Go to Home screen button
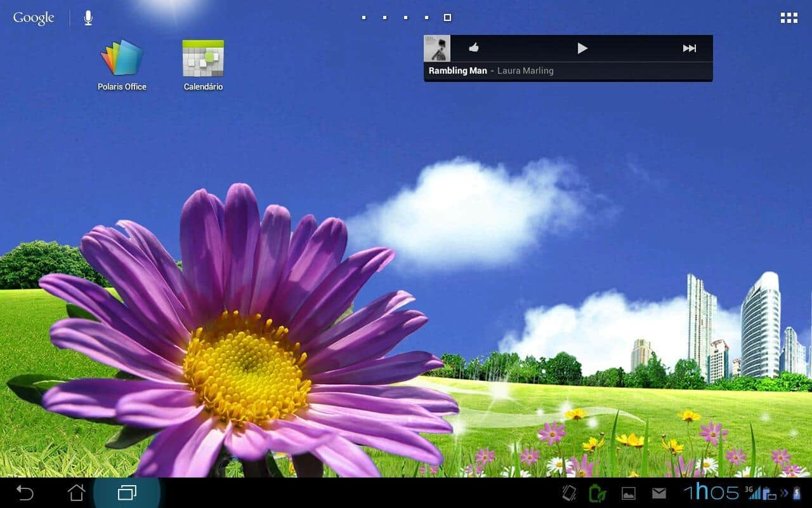Screen dimensions: 812x508 click(76, 492)
